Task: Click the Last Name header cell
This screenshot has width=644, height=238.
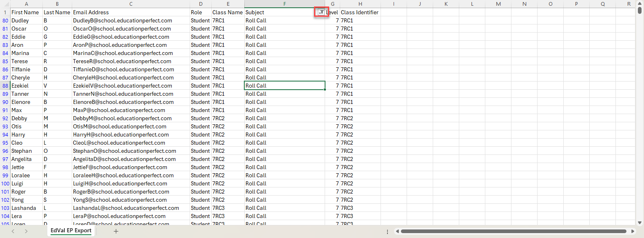Action: coord(57,12)
